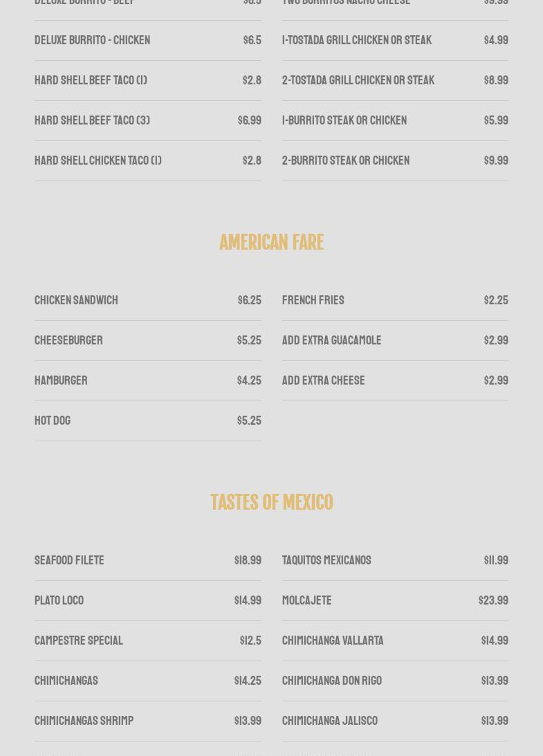Viewport: 543px width, 756px height.
Task: Click the American Fare section heading
Action: tap(271, 242)
